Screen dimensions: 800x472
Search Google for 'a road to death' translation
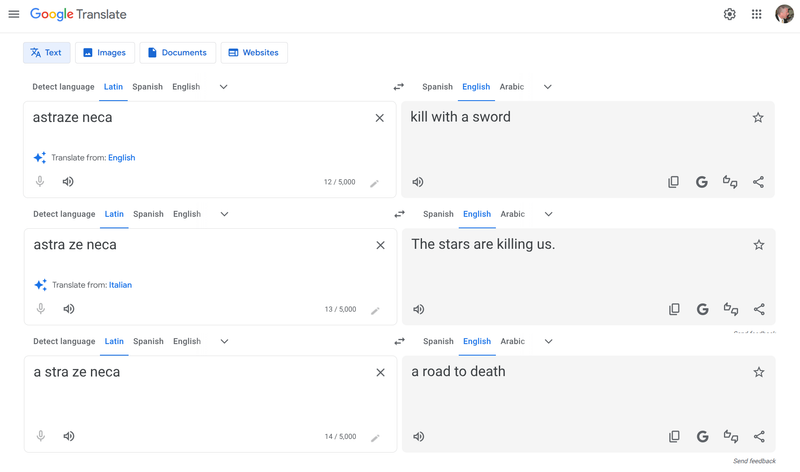coord(702,436)
